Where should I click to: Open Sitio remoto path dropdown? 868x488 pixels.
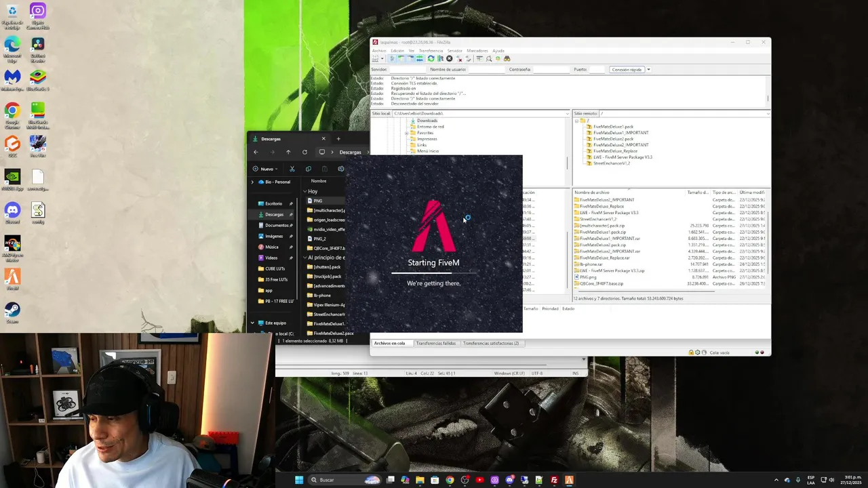[x=768, y=113]
